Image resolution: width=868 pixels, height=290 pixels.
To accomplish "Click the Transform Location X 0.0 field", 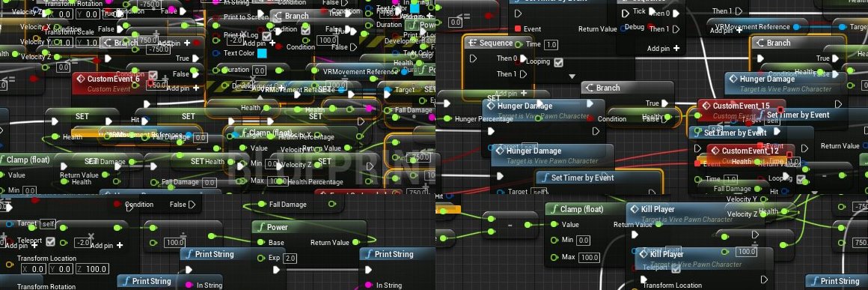I will (33, 269).
